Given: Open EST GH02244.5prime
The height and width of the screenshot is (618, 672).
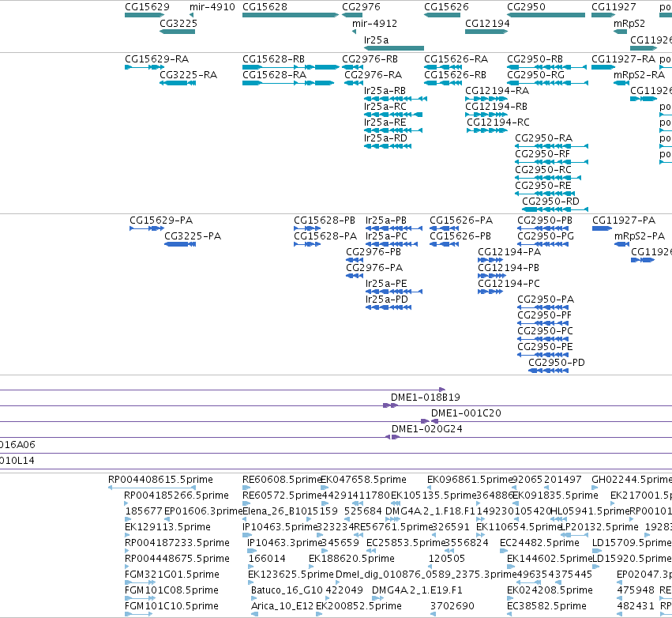Looking at the screenshot, I should [632, 480].
